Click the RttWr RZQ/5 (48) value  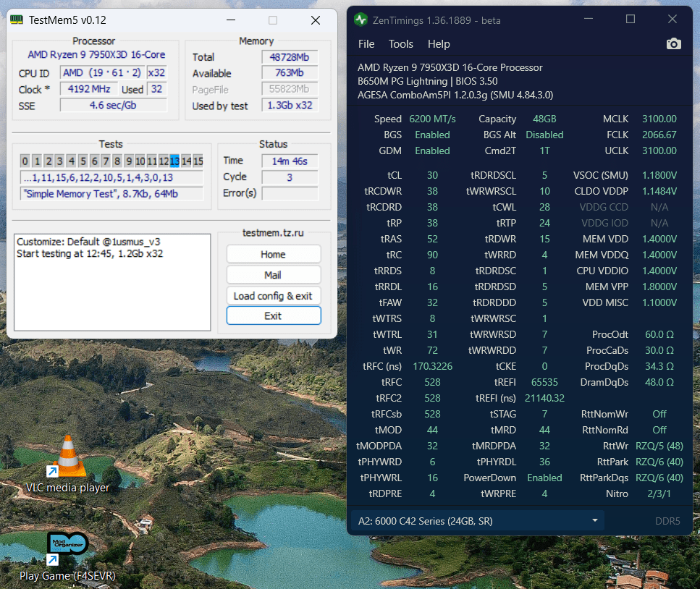[659, 446]
